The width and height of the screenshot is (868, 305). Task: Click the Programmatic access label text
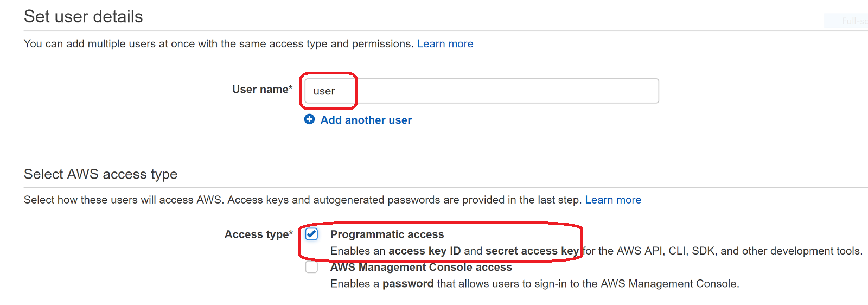(387, 234)
